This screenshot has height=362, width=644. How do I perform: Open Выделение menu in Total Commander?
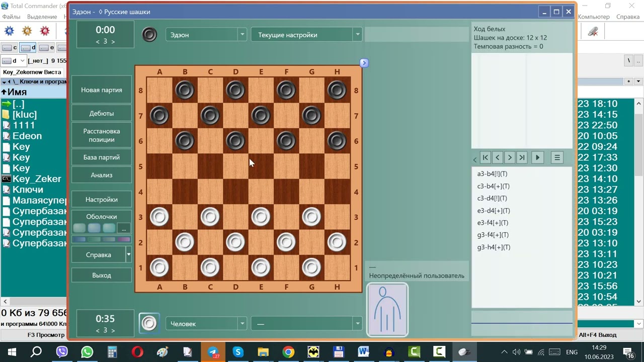(x=42, y=17)
